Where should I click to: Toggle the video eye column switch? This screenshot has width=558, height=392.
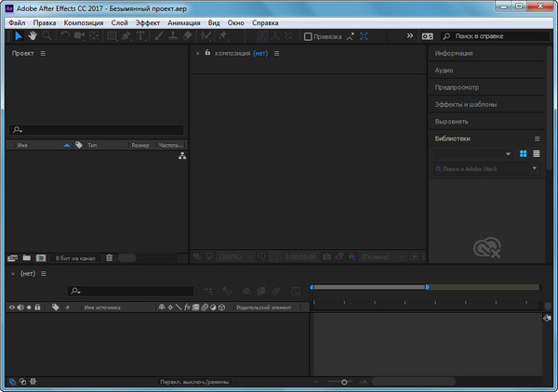[12, 307]
